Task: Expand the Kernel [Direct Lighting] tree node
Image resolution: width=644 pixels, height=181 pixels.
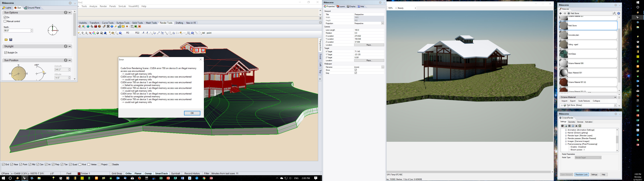Action: 566,133
